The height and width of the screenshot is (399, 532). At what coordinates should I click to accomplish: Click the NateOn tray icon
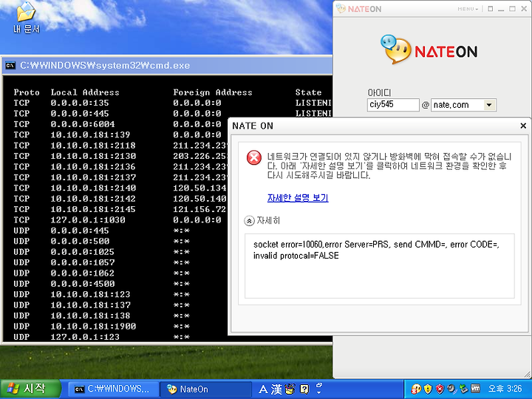(x=415, y=389)
